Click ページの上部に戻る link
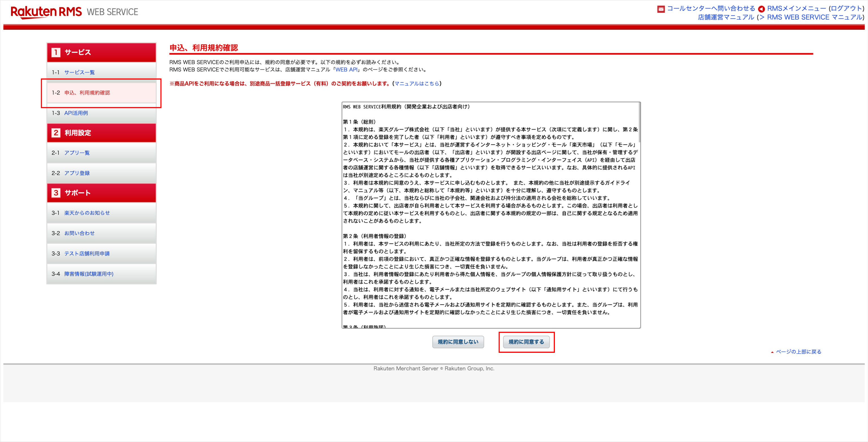The width and height of the screenshot is (868, 442). point(798,352)
